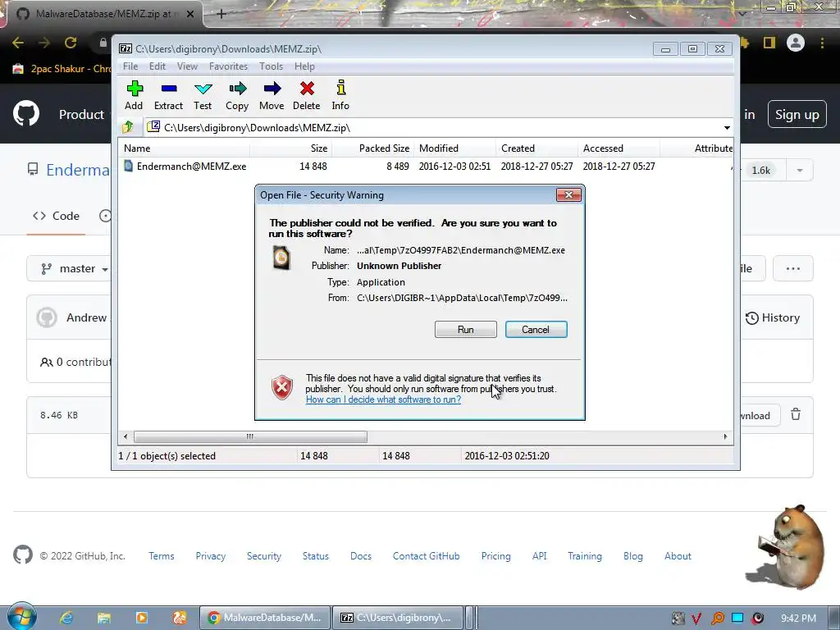Click the Copy toolbar icon
The image size is (840, 630).
click(x=237, y=95)
